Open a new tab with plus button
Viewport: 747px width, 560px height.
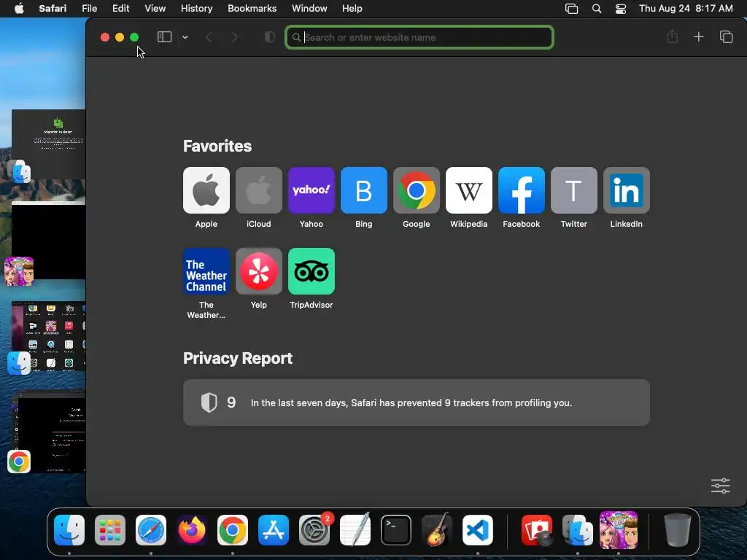point(698,36)
